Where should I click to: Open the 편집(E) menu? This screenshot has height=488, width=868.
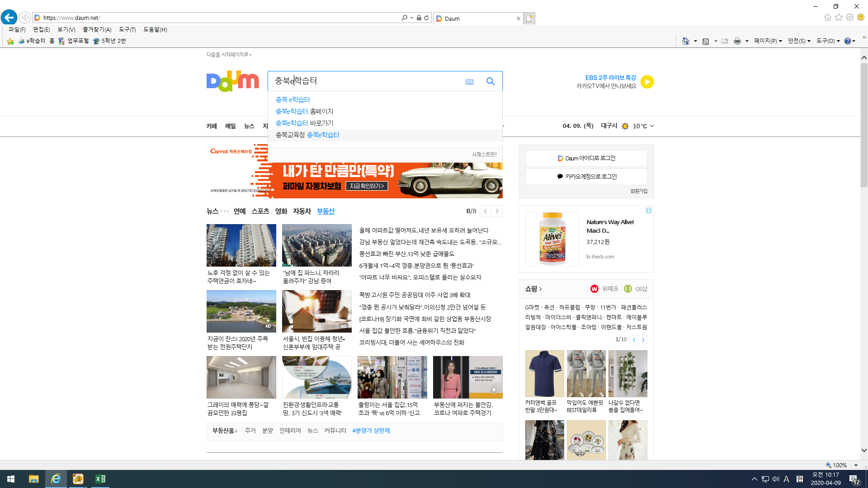pos(41,29)
